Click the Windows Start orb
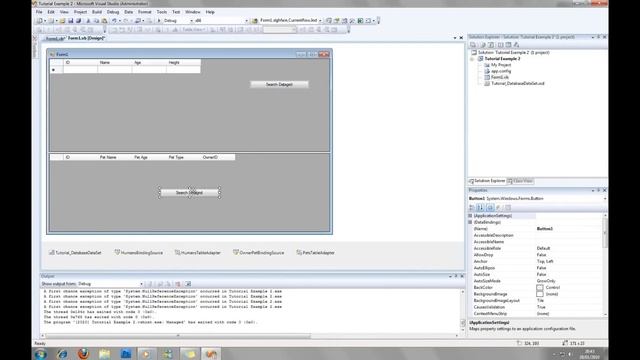The height and width of the screenshot is (360, 640). click(40, 354)
